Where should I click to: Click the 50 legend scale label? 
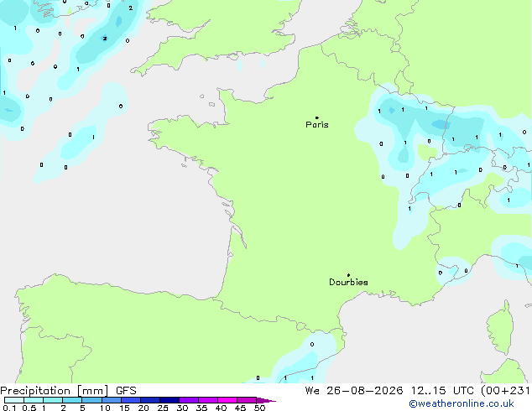click(259, 408)
